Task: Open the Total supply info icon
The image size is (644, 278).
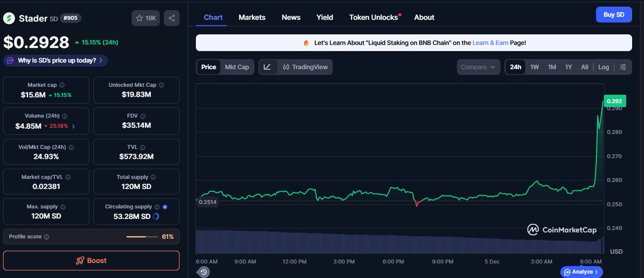Action: [x=153, y=177]
